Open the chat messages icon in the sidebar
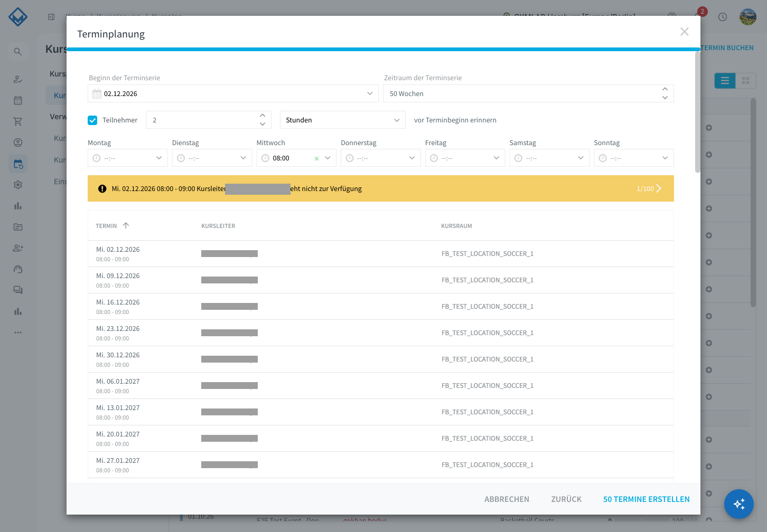This screenshot has height=532, width=767. (18, 290)
